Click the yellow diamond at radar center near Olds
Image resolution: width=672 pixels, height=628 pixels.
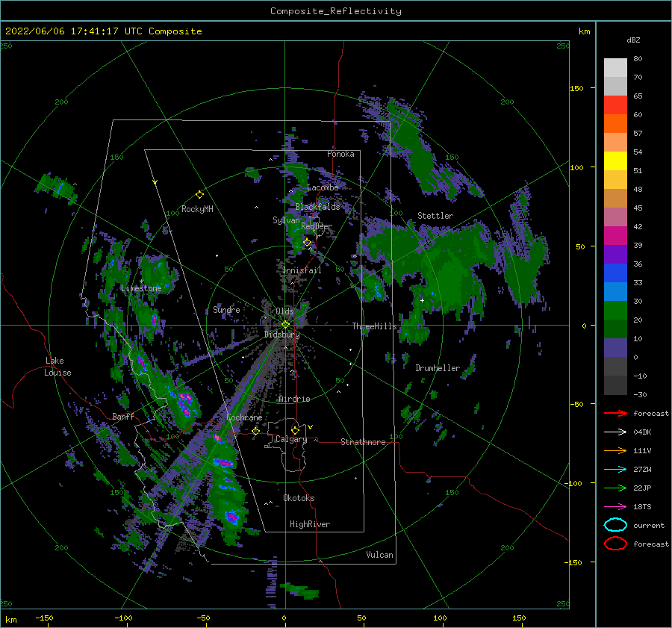click(x=285, y=325)
